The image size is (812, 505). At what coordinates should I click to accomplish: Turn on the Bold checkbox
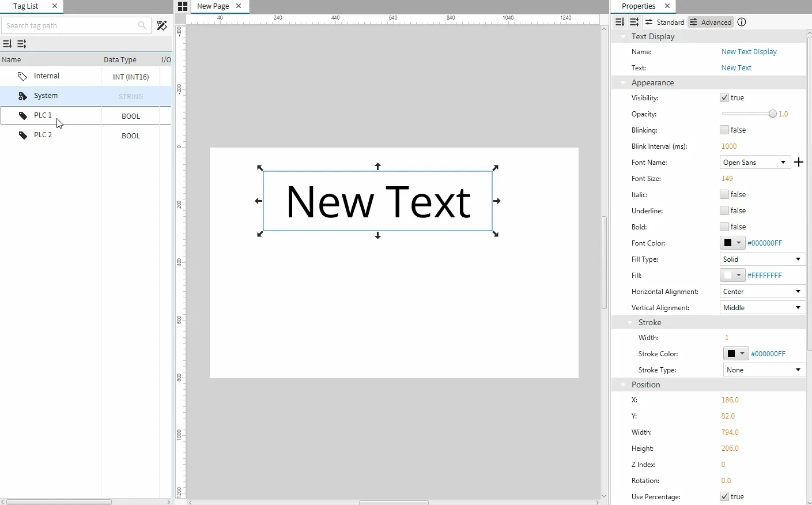(724, 227)
